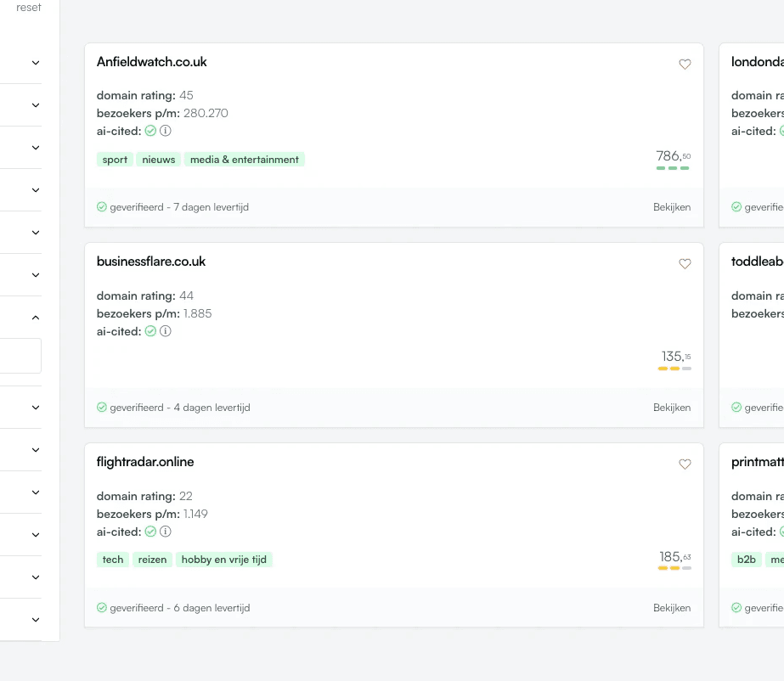Open the Bekijken link on Anfieldwatch.co.uk

coord(672,206)
